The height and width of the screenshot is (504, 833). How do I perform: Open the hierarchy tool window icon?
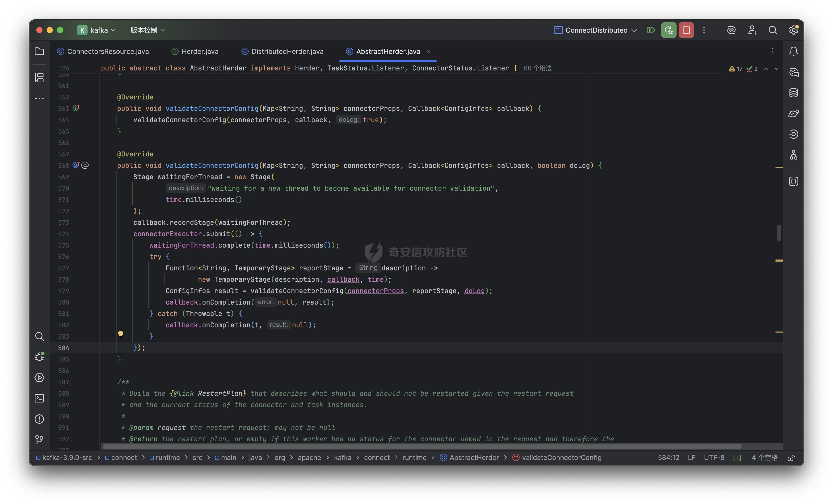(793, 155)
